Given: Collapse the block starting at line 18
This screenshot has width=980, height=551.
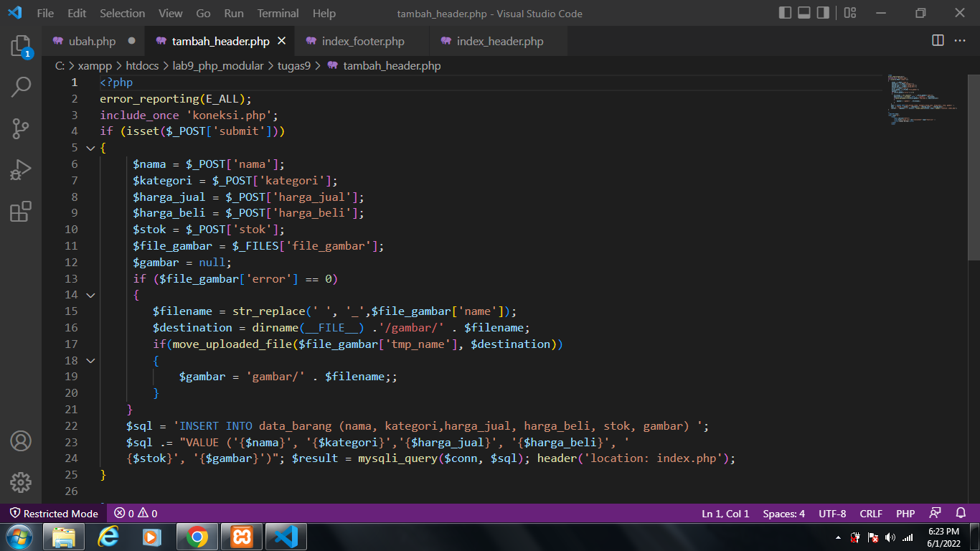Looking at the screenshot, I should pos(90,360).
